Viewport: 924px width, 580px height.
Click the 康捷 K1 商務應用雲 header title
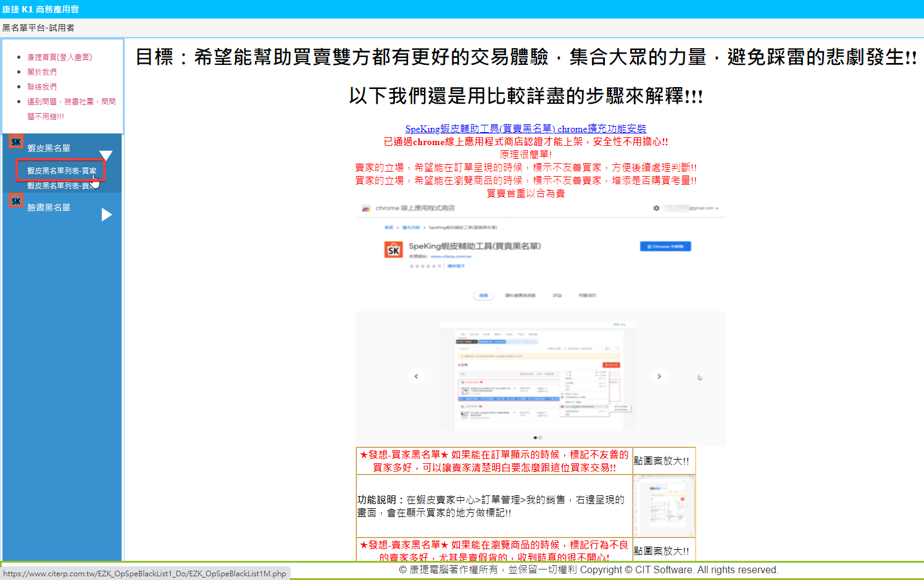coord(41,9)
